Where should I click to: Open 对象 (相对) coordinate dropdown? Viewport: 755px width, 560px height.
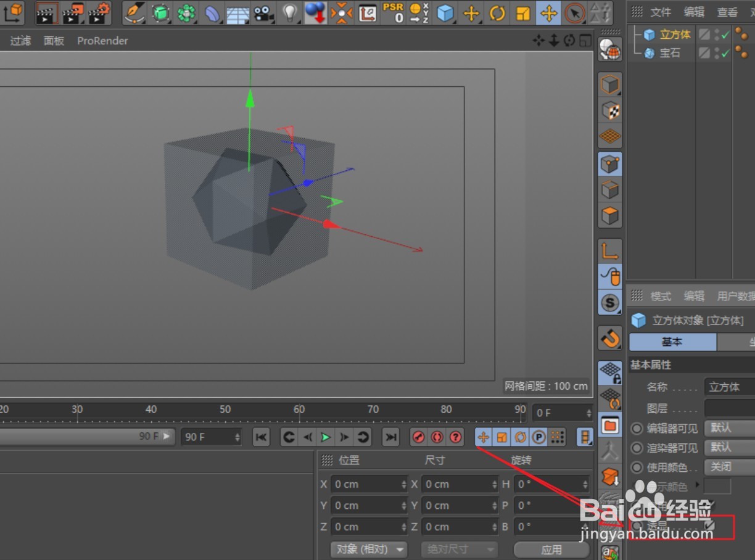tap(369, 549)
